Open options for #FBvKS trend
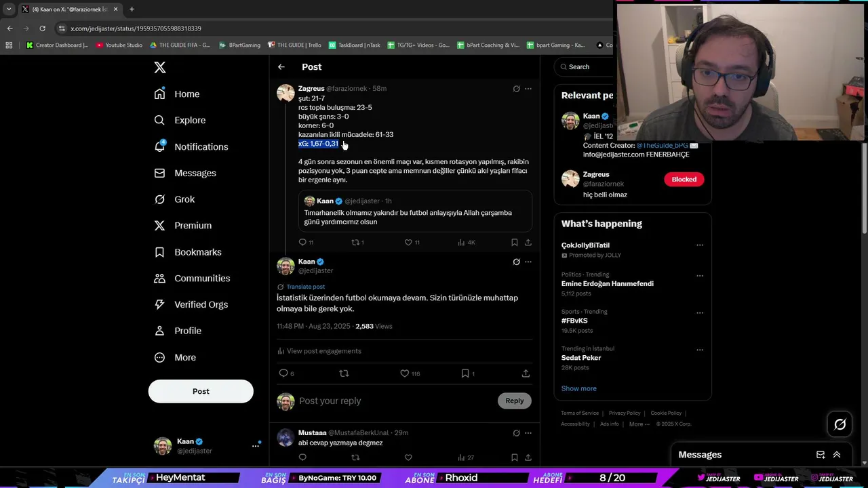 (x=700, y=313)
